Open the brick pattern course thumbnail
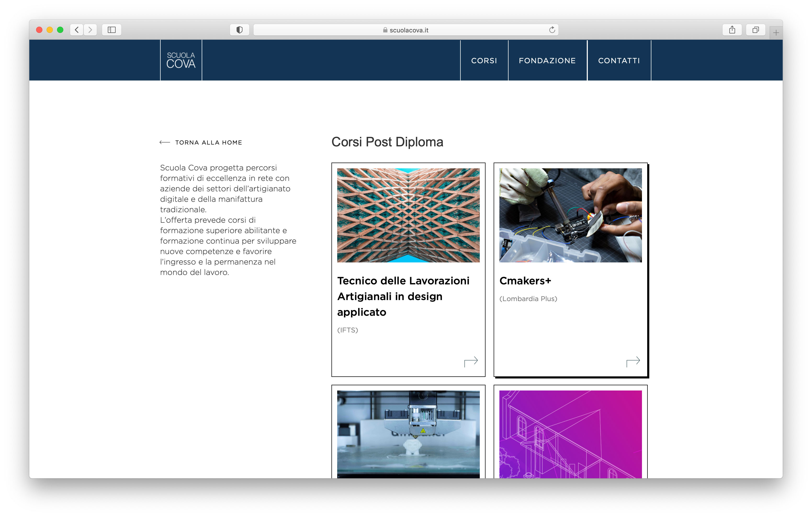 pos(408,215)
